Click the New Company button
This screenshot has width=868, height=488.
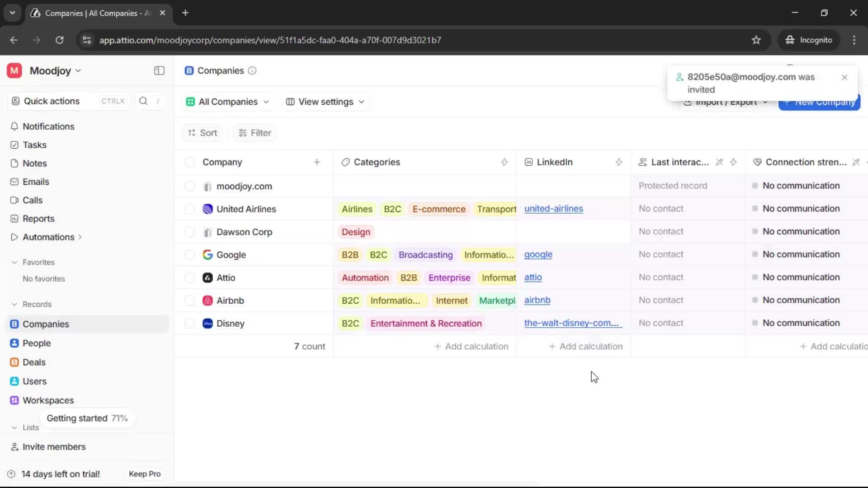click(x=819, y=102)
